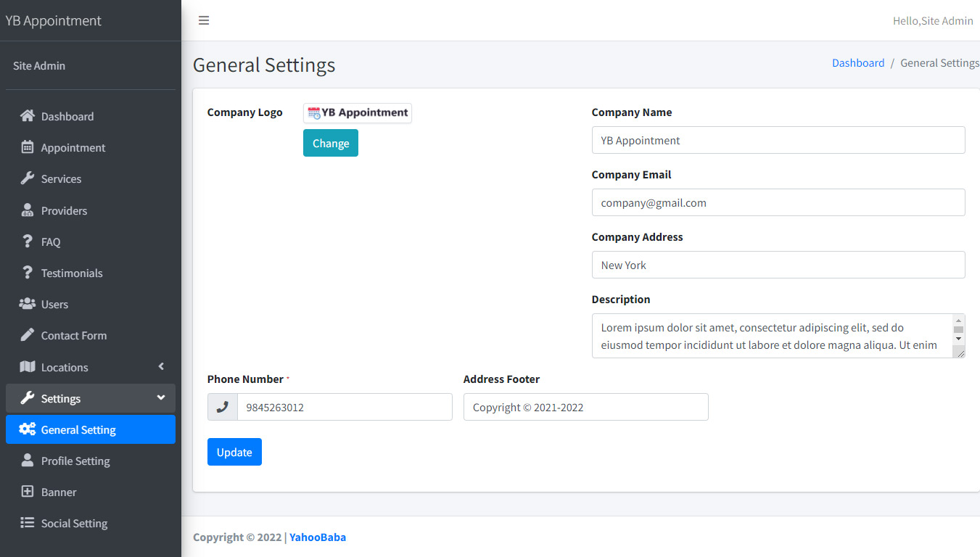The image size is (980, 557).
Task: Open the YahooBaba footer link
Action: [318, 537]
